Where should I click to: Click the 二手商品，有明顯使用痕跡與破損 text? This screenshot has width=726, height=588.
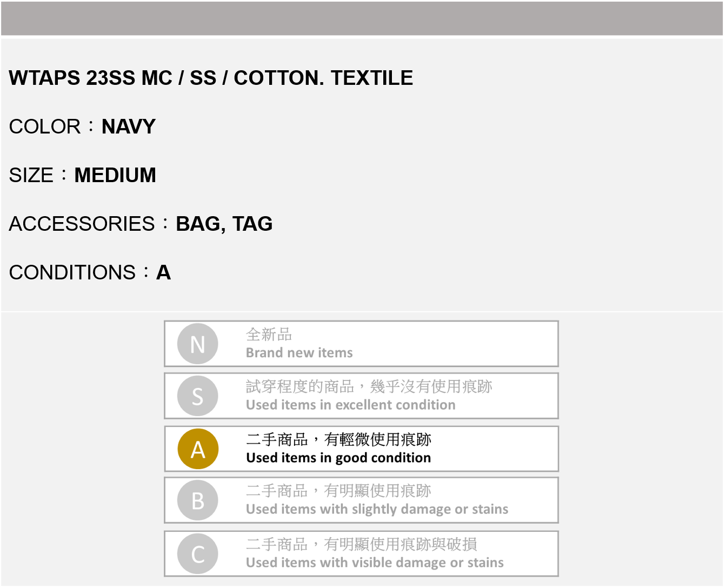click(x=361, y=544)
